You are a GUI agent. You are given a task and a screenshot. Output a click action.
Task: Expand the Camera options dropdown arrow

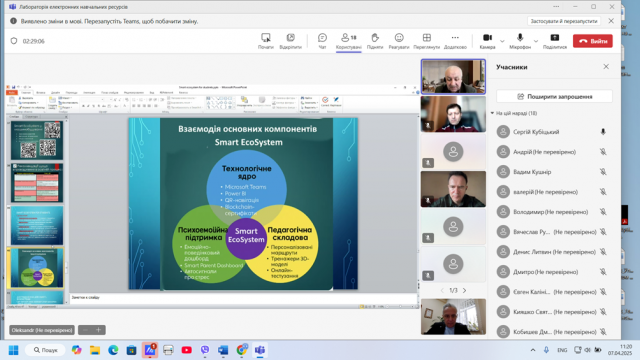tap(502, 41)
